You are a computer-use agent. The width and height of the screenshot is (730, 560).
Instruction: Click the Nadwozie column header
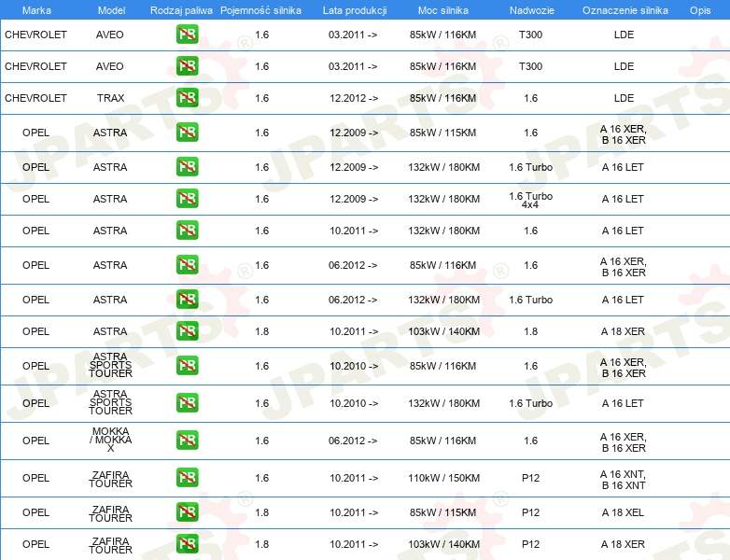tap(532, 10)
